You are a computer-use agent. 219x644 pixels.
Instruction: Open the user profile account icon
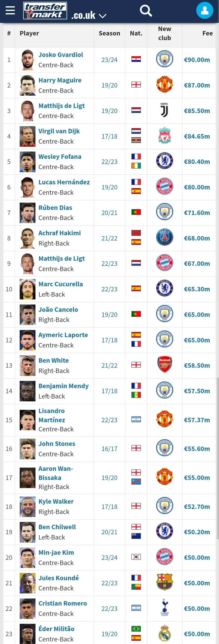pyautogui.click(x=205, y=11)
